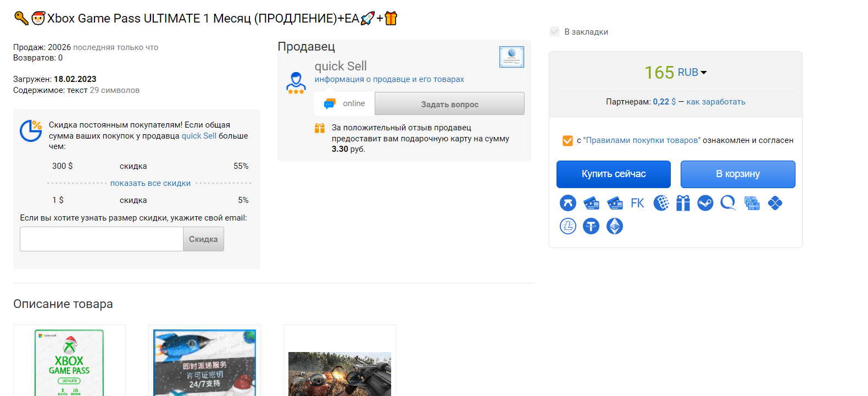Pay with the Litecoin icon

(568, 226)
